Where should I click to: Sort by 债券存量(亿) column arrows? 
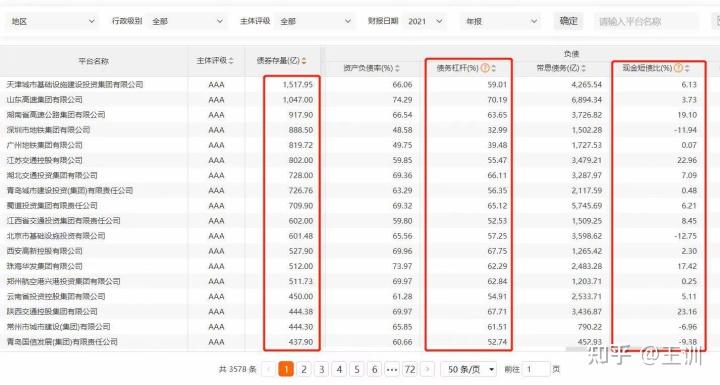[304, 61]
